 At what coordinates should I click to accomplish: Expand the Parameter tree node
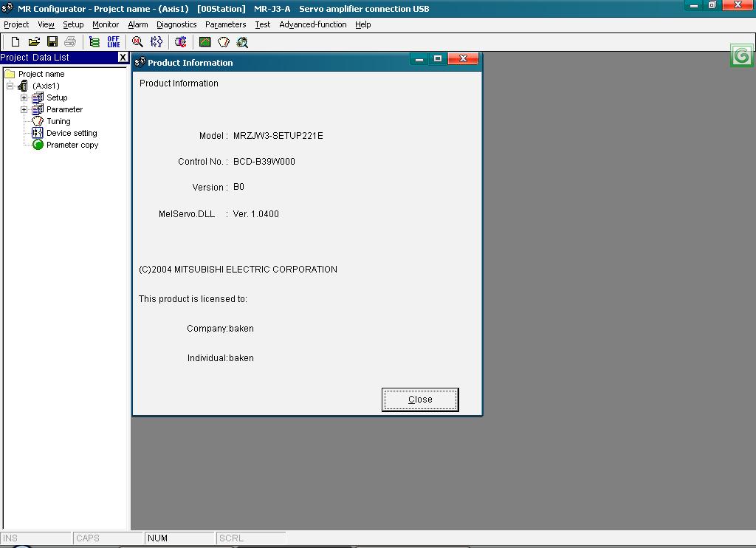[x=24, y=109]
